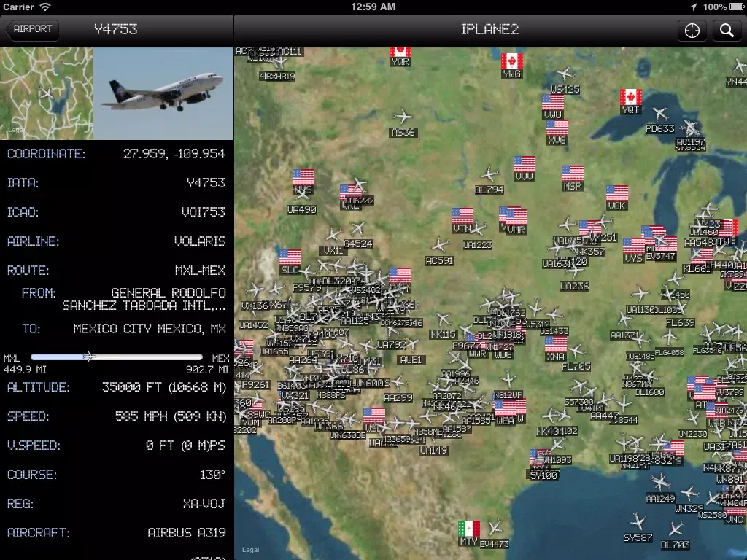This screenshot has width=747, height=560.
Task: Open search with the magnifier icon
Action: (727, 31)
